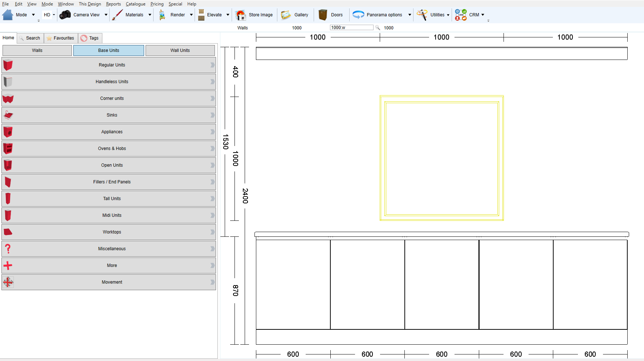Click the Camera View camera icon
This screenshot has width=644, height=361.
click(65, 15)
